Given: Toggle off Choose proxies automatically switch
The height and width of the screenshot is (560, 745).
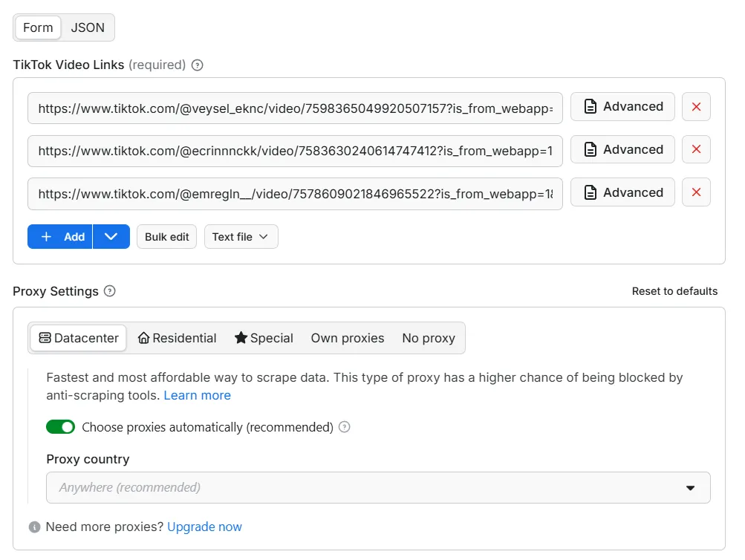Looking at the screenshot, I should tap(61, 427).
